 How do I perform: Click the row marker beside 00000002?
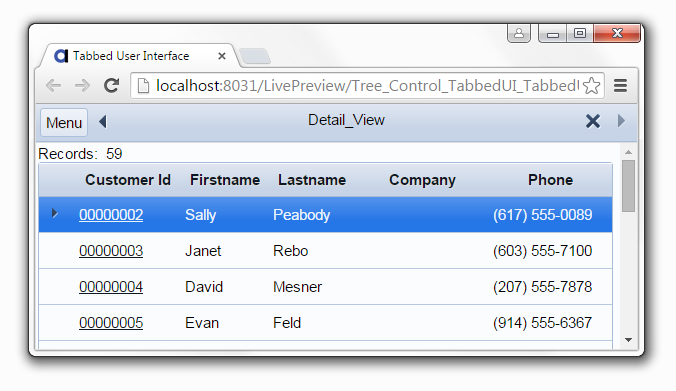tap(55, 213)
